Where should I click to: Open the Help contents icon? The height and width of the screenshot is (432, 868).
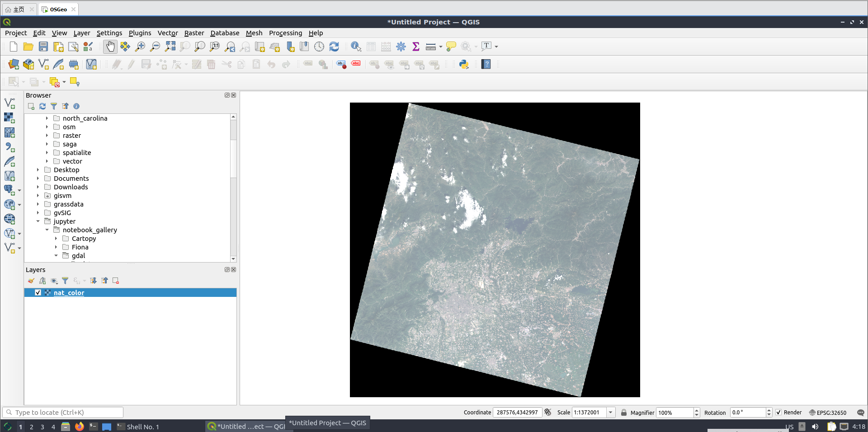click(486, 64)
